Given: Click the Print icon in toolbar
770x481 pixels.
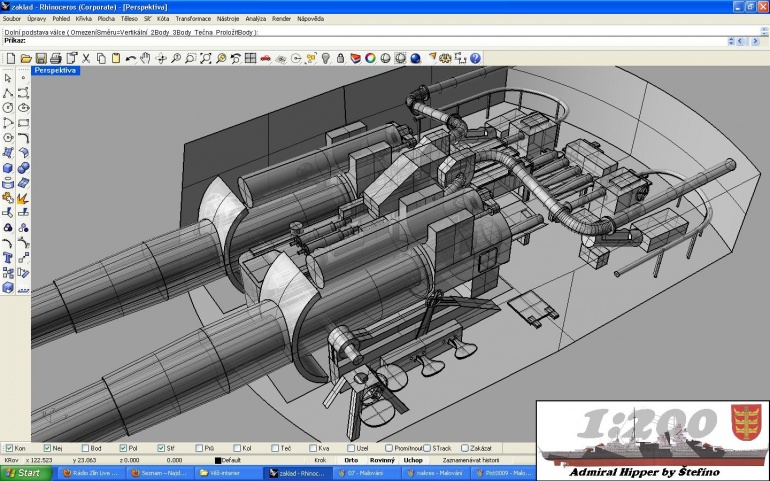Looking at the screenshot, I should (55, 58).
